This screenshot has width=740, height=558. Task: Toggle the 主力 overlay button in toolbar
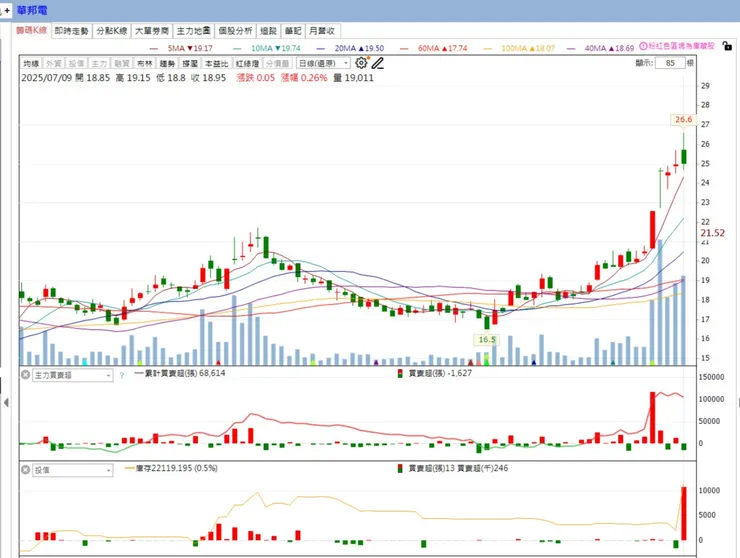99,63
